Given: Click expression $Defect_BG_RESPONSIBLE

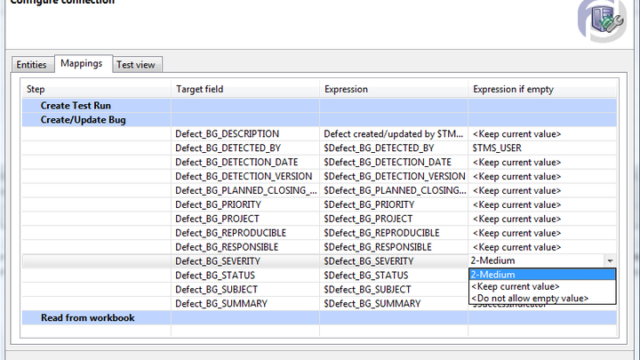Looking at the screenshot, I should 378,247.
